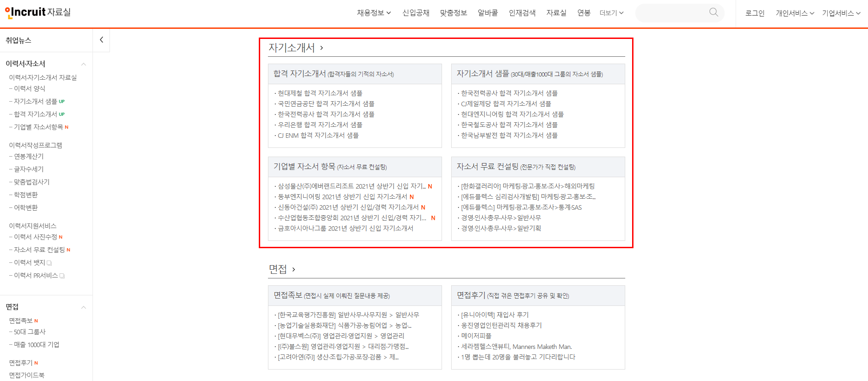Open the 채용정보 dropdown menu
This screenshot has height=381, width=868.
pyautogui.click(x=374, y=13)
